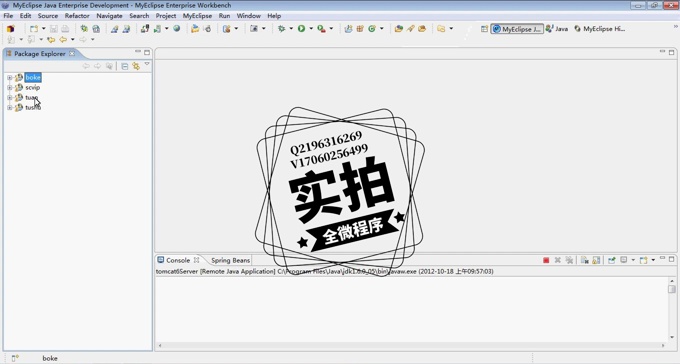Click the Save toolbar icon
This screenshot has height=364, width=680.
coord(54,29)
